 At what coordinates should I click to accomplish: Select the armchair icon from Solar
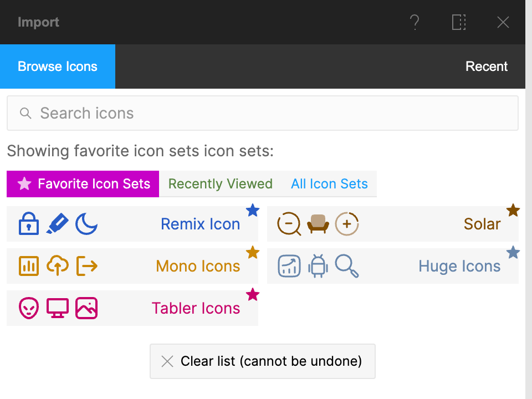(x=318, y=224)
